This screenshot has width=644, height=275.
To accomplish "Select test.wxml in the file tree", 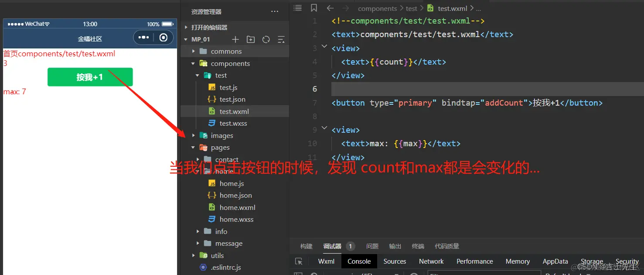I will tap(235, 111).
